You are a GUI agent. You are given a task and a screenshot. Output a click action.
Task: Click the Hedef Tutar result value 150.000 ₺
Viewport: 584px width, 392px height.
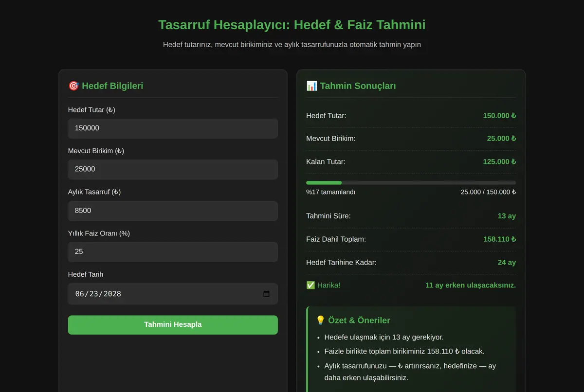point(499,116)
